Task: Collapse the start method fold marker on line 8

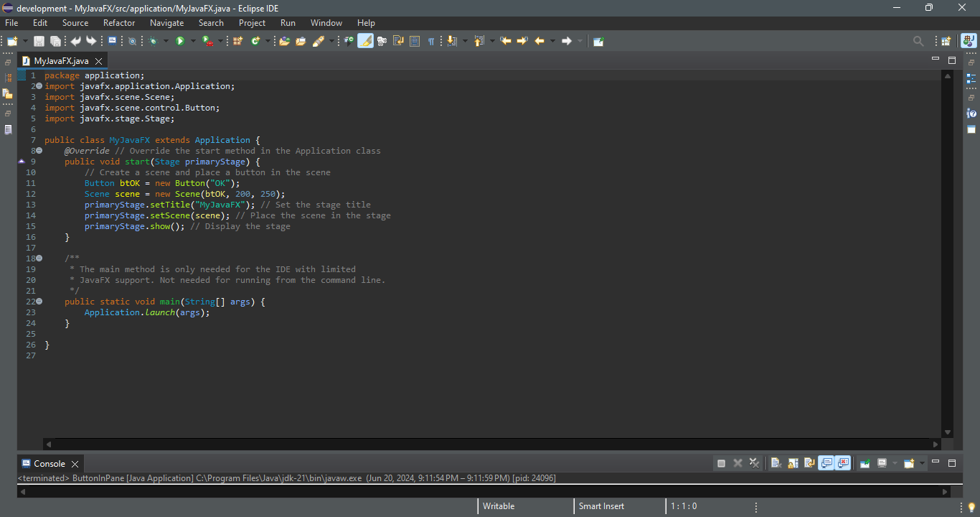Action: coord(39,151)
